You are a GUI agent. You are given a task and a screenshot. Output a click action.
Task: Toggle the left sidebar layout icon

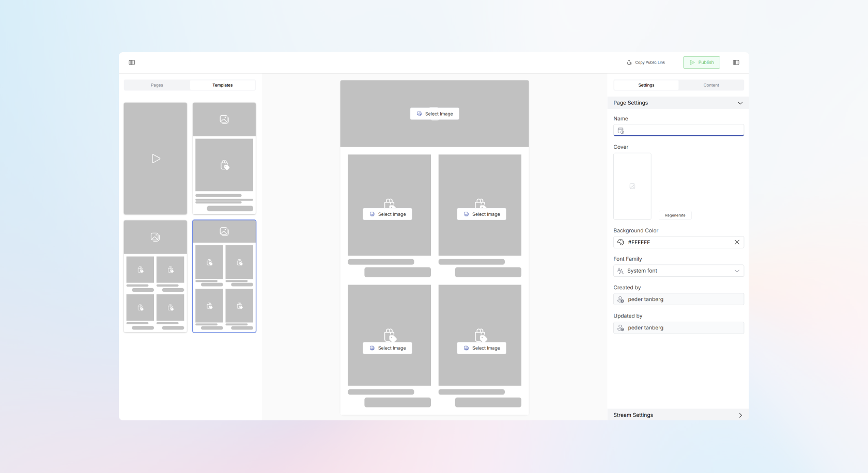click(132, 62)
